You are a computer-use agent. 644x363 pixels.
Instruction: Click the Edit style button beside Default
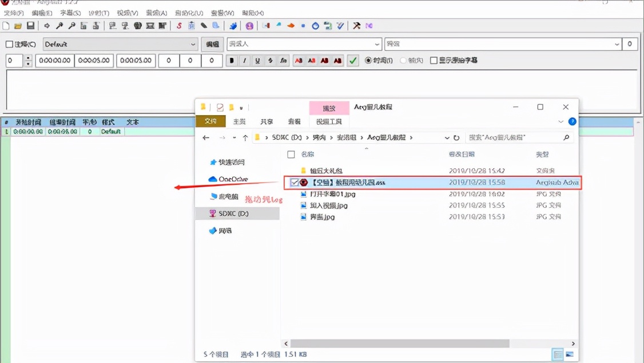[x=212, y=44]
